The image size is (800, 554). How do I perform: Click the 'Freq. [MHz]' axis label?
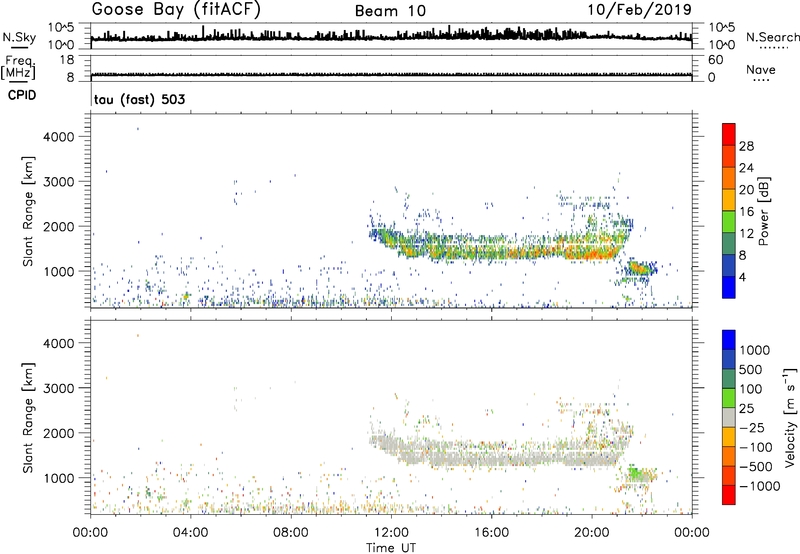click(18, 67)
